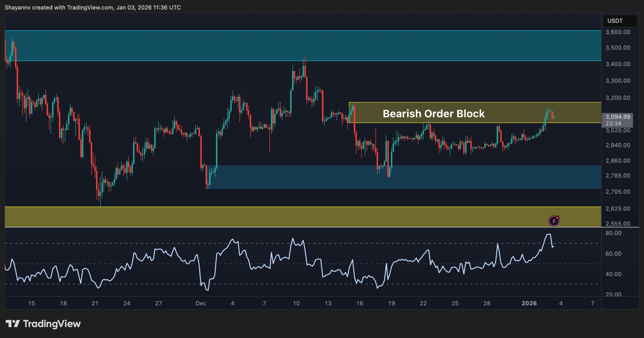Click the 3,020.00 price axis label
Screen dimensions: 644x338
[x=618, y=130]
